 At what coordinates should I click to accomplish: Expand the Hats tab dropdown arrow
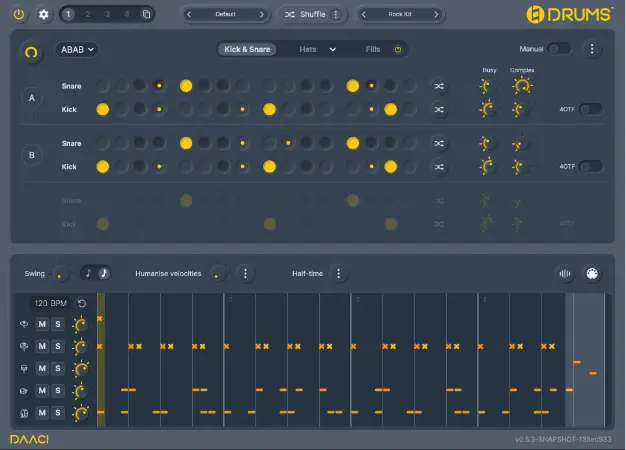[333, 49]
